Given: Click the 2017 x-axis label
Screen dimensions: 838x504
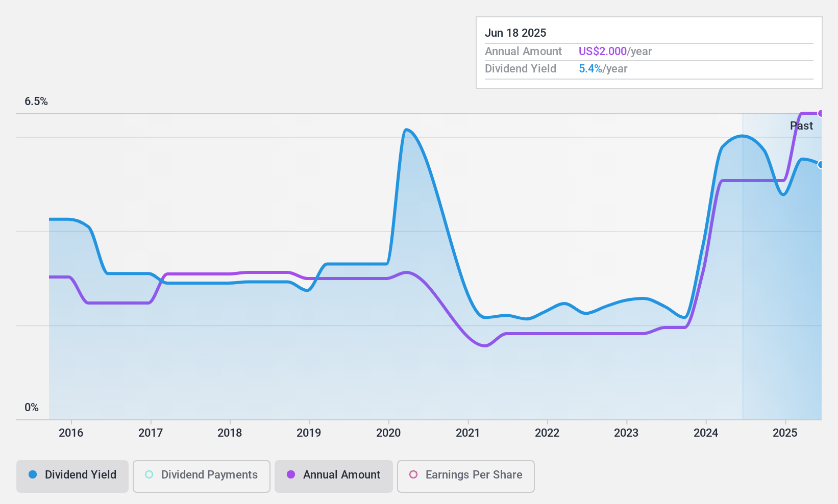Looking at the screenshot, I should click(151, 433).
